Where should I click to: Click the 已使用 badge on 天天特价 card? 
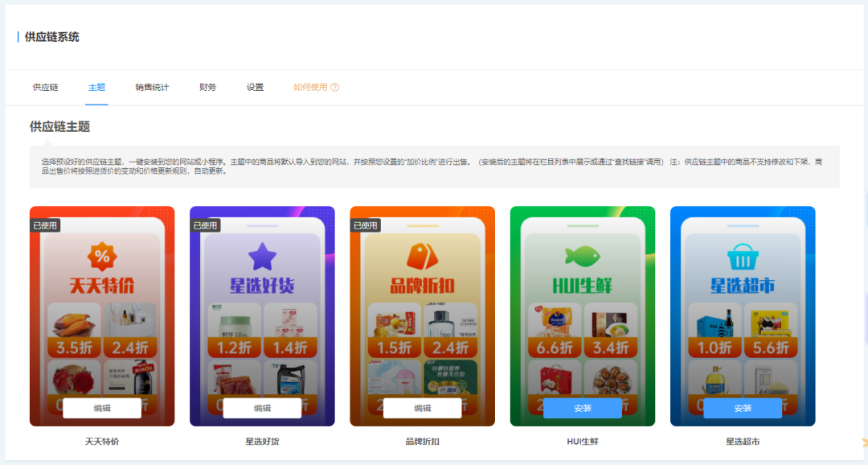[x=45, y=225]
